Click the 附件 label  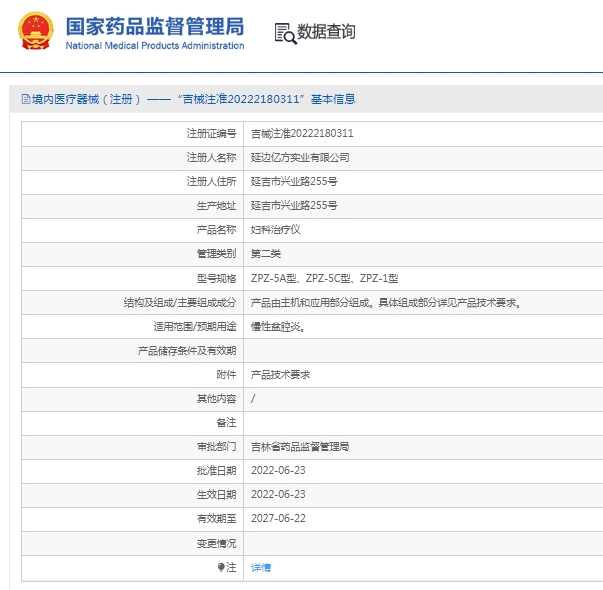click(227, 375)
